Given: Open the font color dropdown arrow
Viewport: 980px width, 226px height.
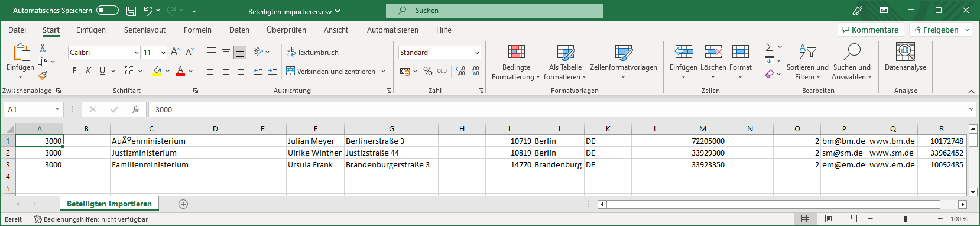Looking at the screenshot, I should pyautogui.click(x=191, y=71).
